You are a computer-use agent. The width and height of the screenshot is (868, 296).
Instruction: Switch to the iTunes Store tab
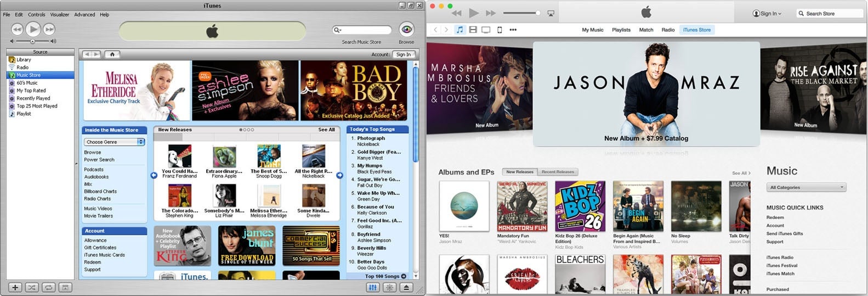[697, 30]
